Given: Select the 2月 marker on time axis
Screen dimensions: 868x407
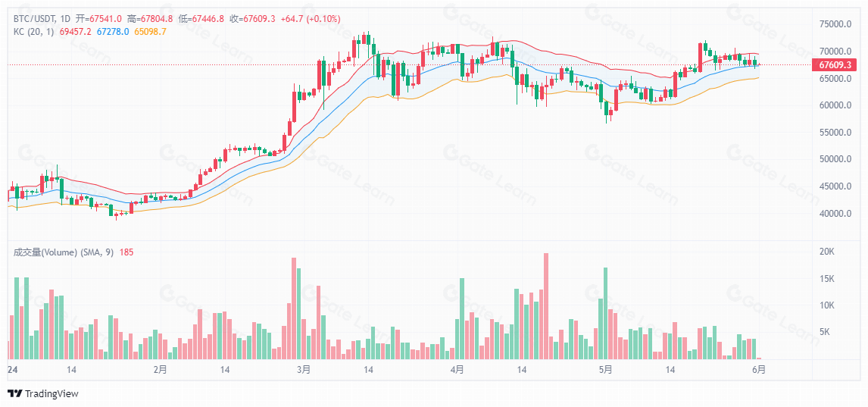Looking at the screenshot, I should [x=160, y=370].
